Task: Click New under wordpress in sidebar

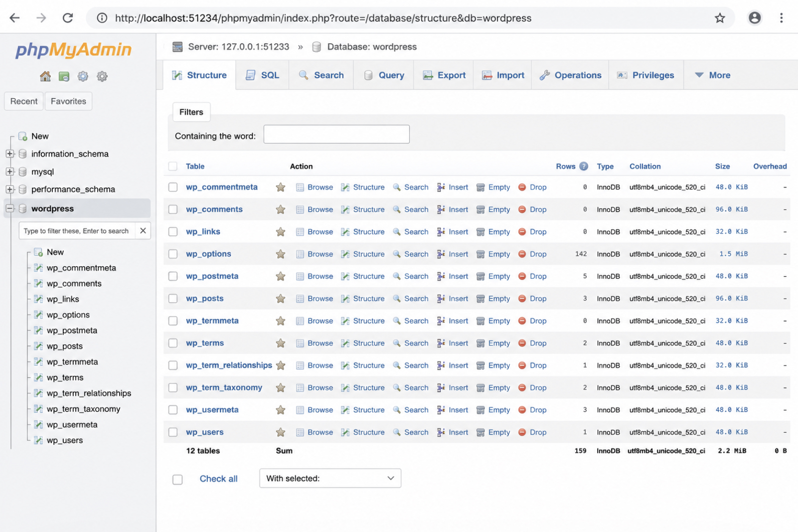Action: coord(55,252)
